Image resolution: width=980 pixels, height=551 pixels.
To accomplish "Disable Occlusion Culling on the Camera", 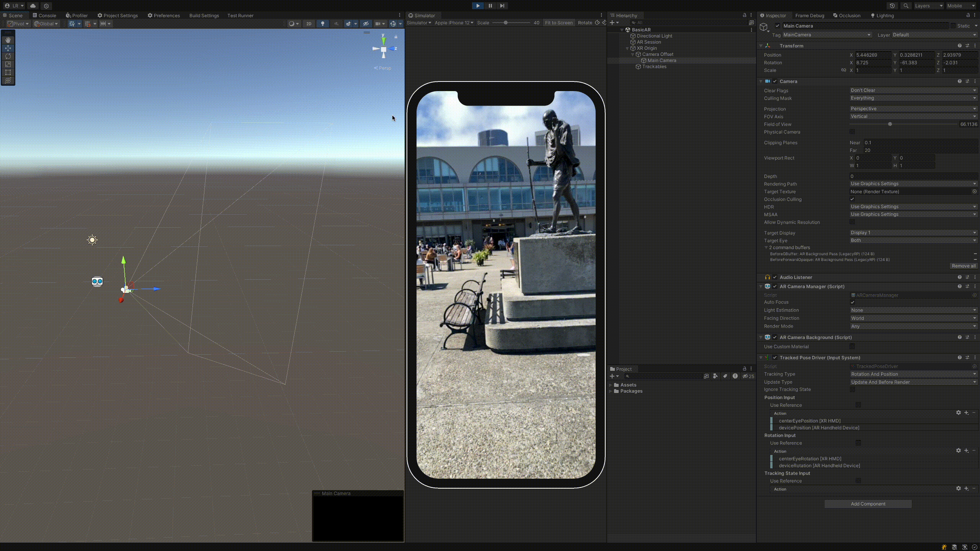I will (853, 199).
